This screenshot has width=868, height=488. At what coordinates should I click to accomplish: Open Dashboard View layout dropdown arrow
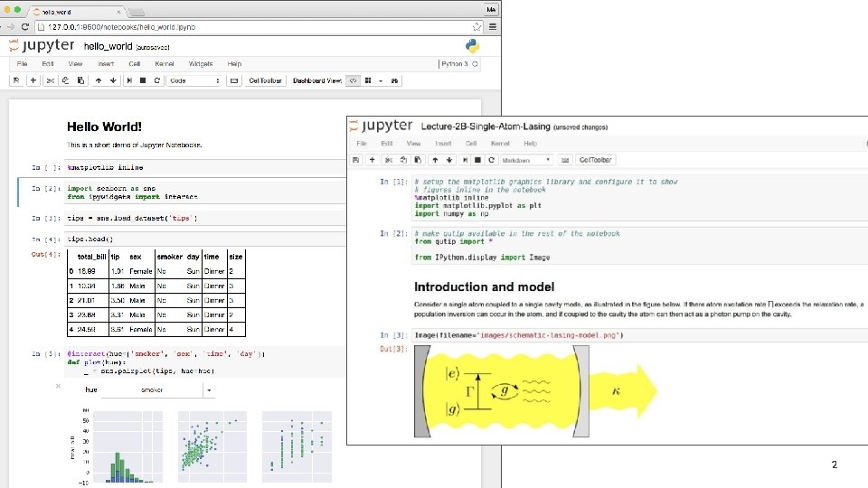click(381, 80)
